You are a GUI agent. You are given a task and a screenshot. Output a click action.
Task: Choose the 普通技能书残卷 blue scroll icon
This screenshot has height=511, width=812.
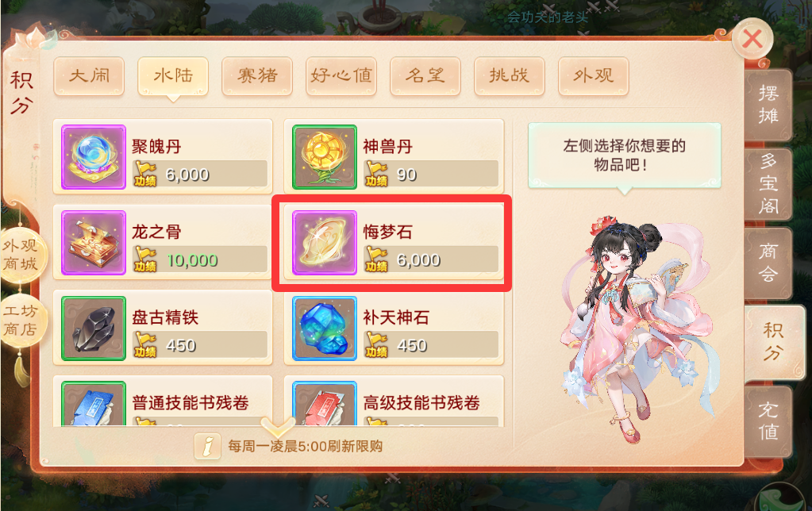94,404
